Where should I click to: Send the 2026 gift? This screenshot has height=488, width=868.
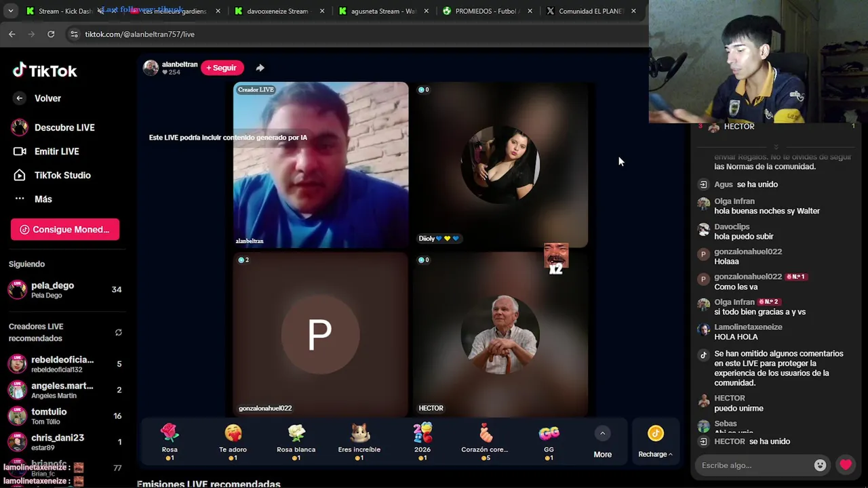(x=422, y=442)
